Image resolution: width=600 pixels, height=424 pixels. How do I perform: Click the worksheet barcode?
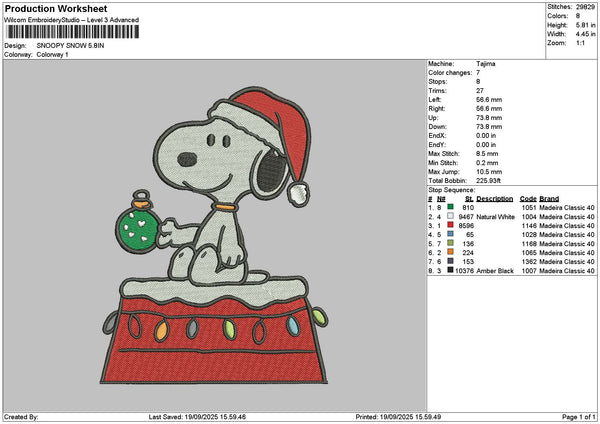click(x=73, y=32)
